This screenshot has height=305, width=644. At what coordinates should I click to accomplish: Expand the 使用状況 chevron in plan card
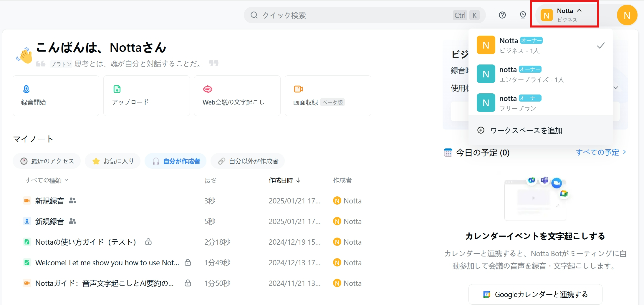(615, 88)
